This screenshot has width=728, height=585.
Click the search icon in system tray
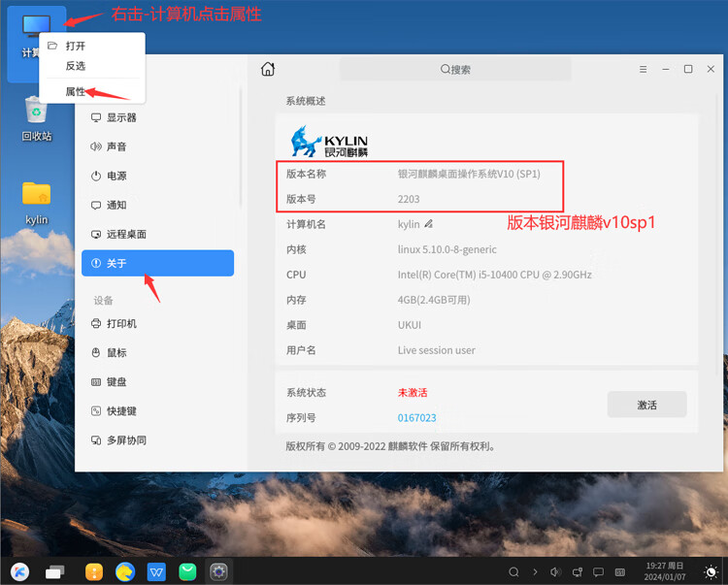coord(513,572)
